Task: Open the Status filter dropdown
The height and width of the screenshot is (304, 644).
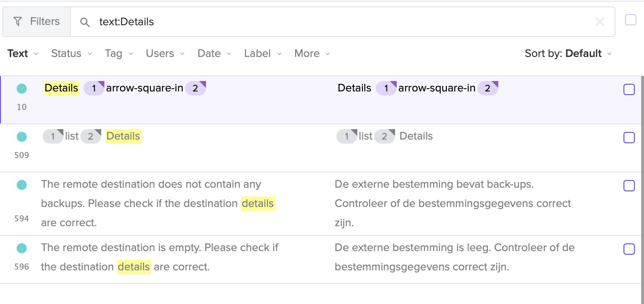Action: [x=71, y=54]
